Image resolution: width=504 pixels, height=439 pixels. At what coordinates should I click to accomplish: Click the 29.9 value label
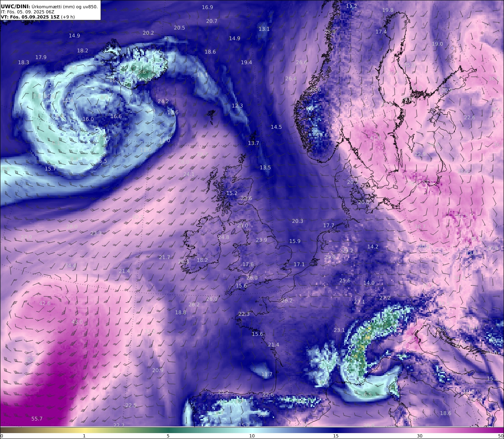[330, 257]
